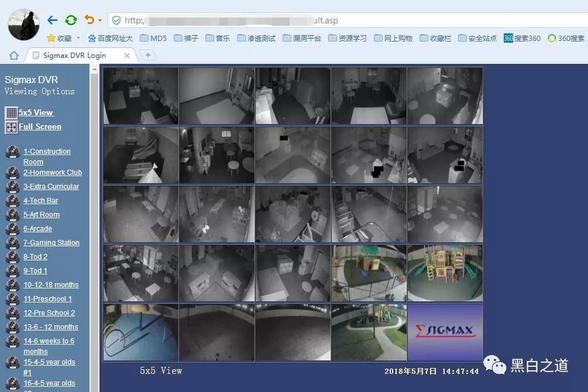
Task: Click the orange undo/restore icon
Action: [x=89, y=19]
